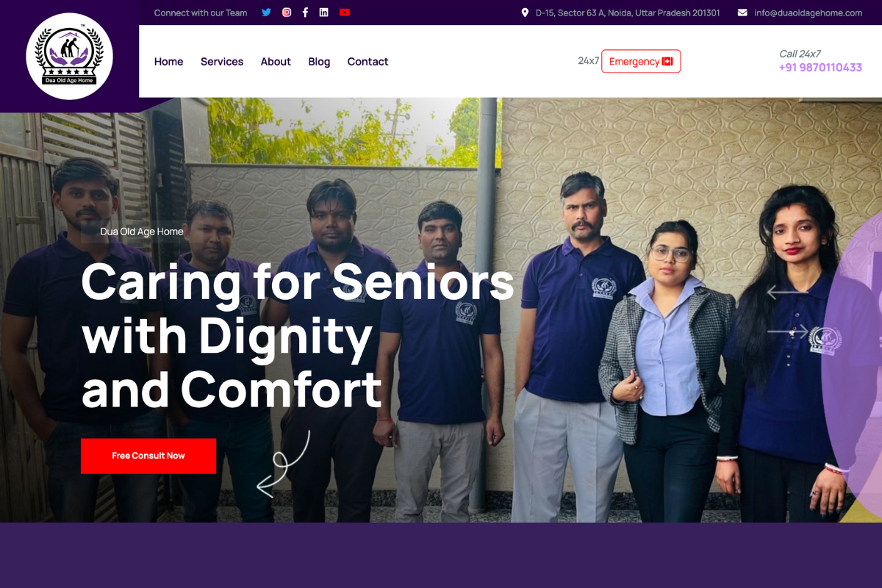
Task: Click the envelope email icon
Action: 742,12
